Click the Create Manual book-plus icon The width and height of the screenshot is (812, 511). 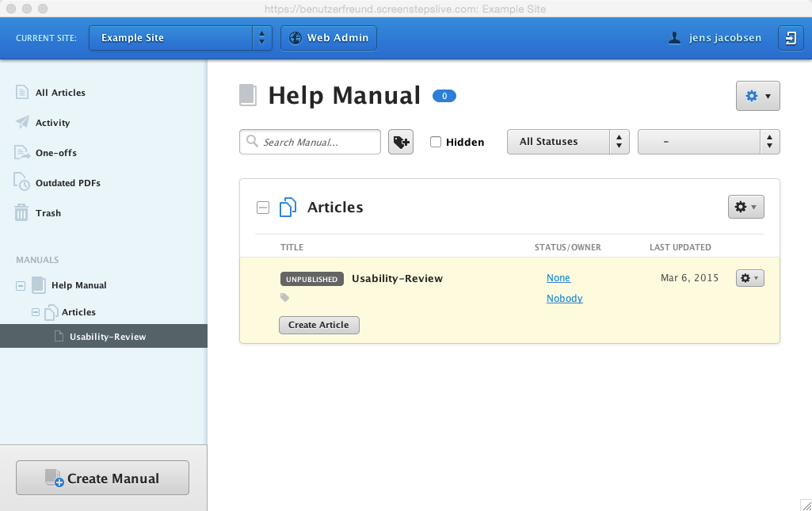point(54,478)
